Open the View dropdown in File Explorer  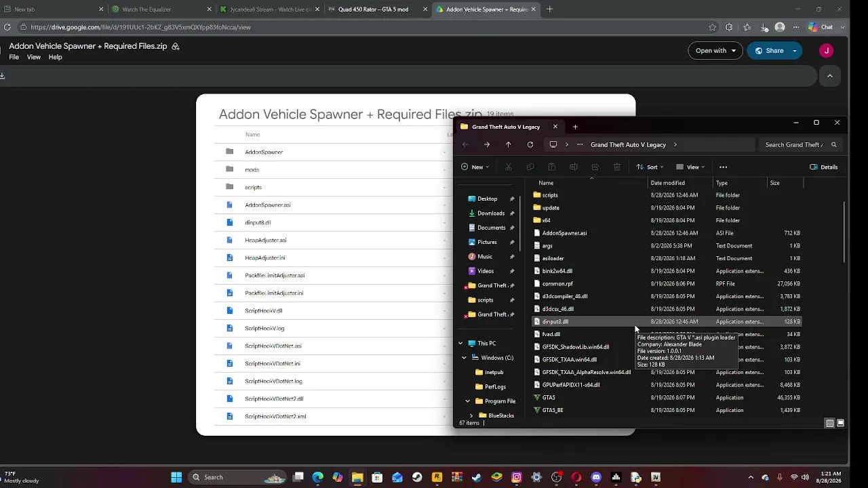pyautogui.click(x=690, y=167)
